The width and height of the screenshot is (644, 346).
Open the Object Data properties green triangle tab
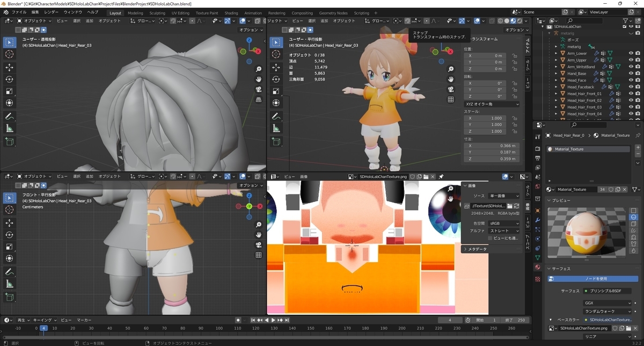538,257
